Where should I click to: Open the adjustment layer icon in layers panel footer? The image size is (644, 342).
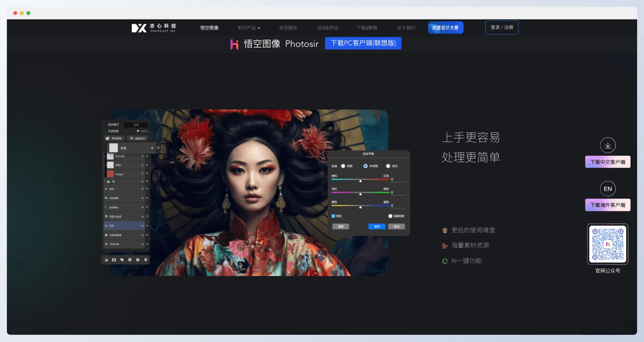pyautogui.click(x=106, y=260)
